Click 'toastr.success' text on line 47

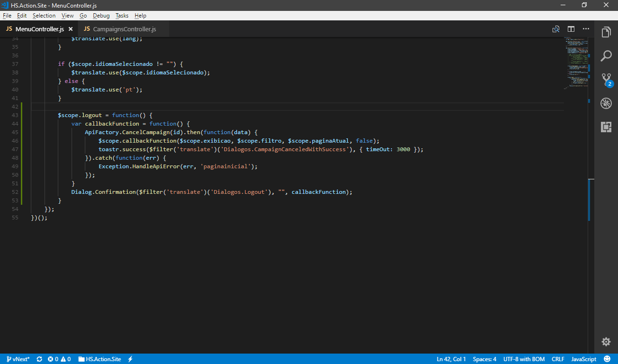pos(122,149)
